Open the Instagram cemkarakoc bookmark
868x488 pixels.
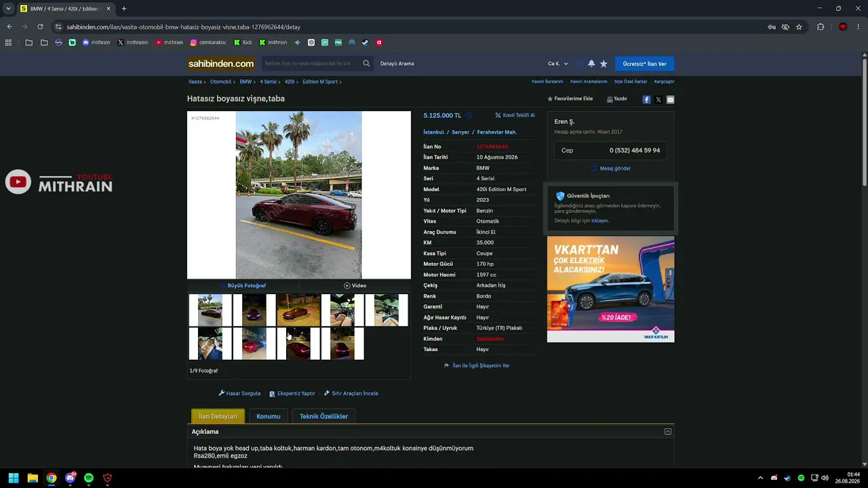pos(208,43)
